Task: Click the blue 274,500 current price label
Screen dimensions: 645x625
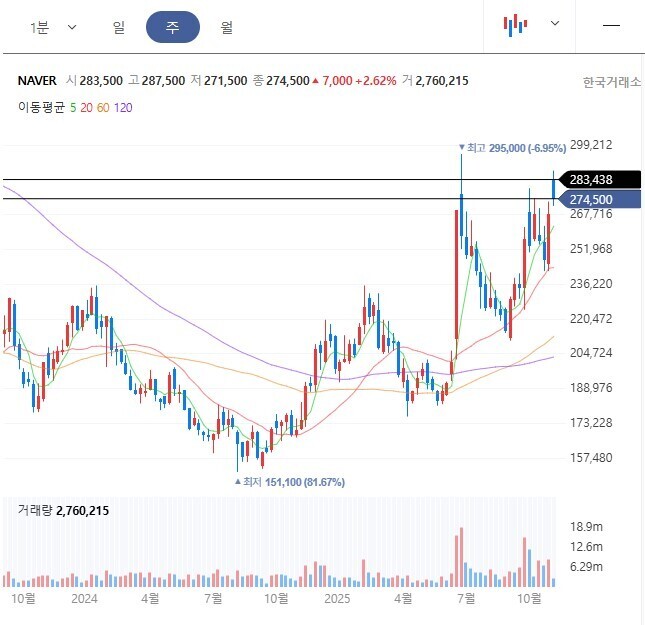Action: [x=600, y=200]
